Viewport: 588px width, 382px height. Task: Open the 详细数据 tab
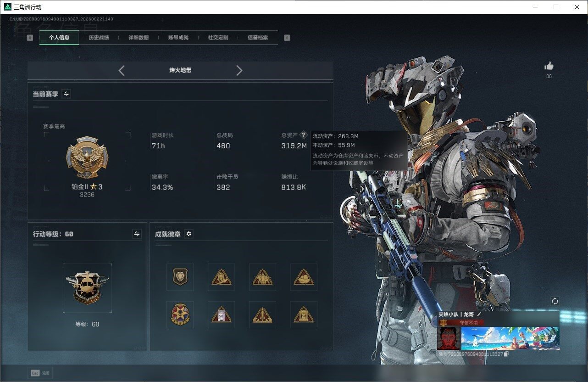click(x=139, y=38)
